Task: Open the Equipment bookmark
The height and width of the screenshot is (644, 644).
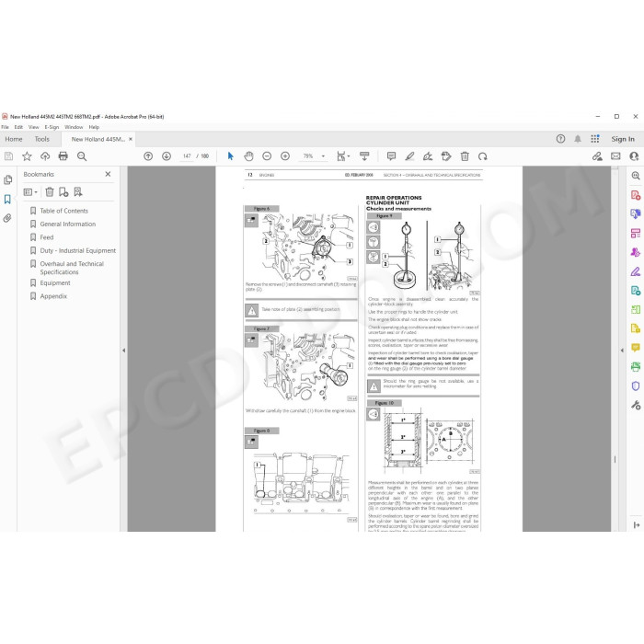Action: point(55,283)
